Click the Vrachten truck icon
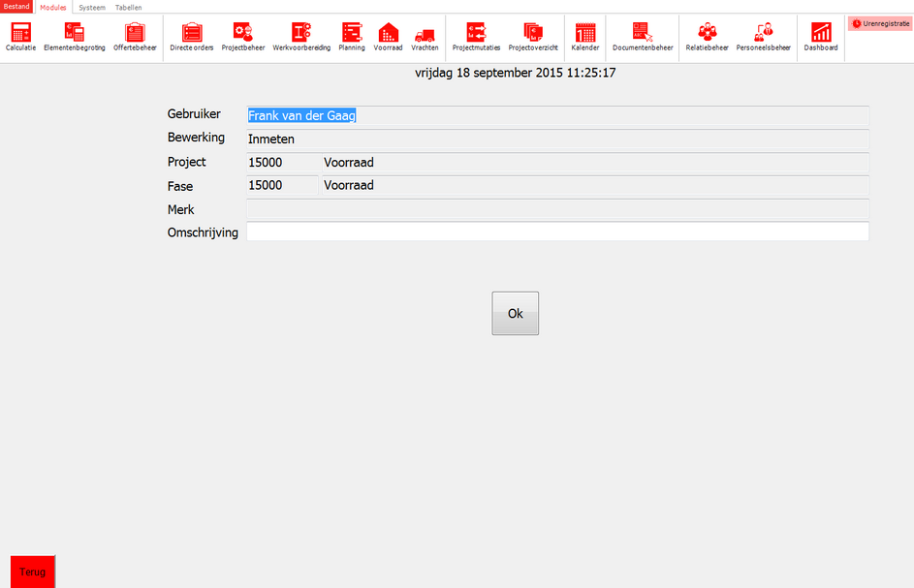Screen dimensions: 914x588 point(425,38)
